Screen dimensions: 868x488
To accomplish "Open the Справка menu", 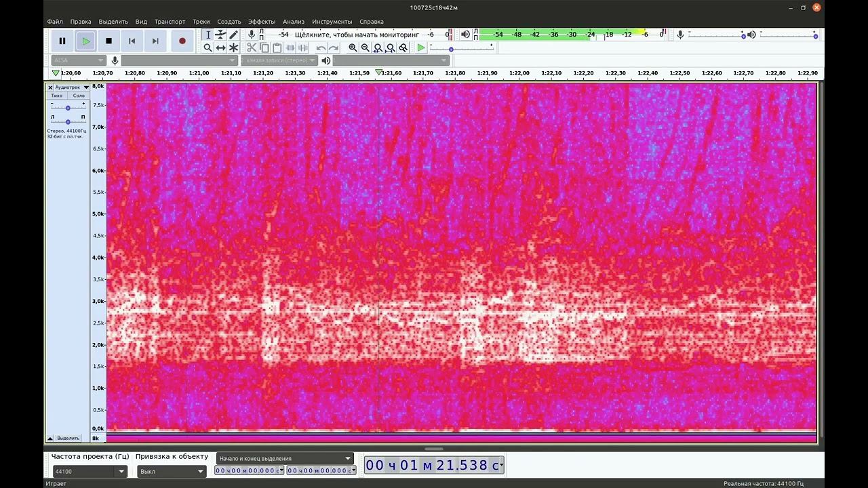I will tap(372, 22).
